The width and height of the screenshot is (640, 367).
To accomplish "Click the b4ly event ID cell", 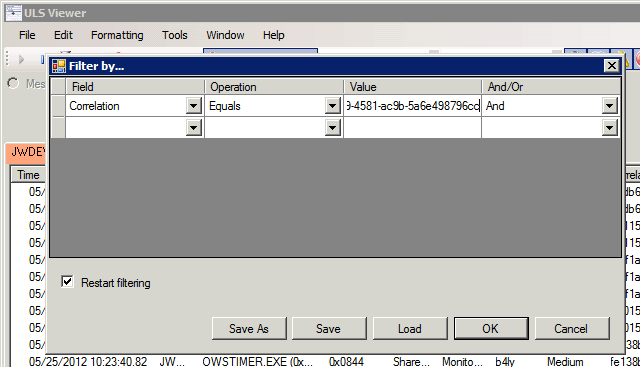I will pos(505,362).
